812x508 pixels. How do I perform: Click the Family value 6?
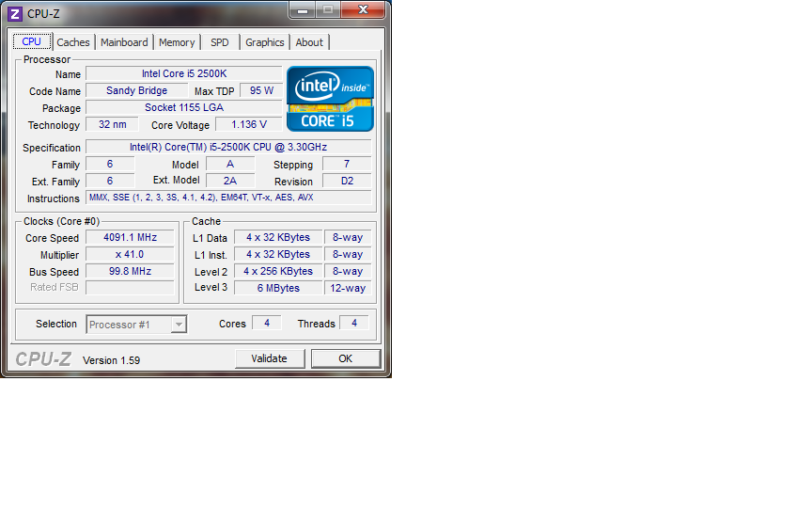click(x=110, y=164)
